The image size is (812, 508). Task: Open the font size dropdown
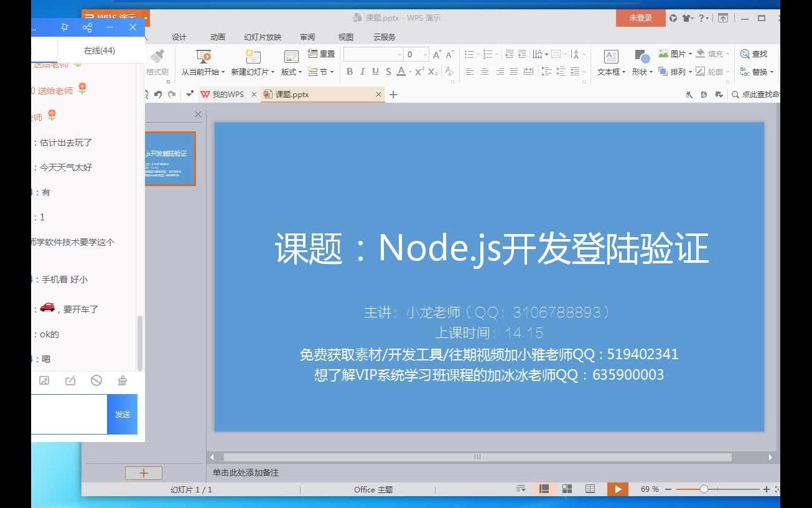[x=424, y=54]
